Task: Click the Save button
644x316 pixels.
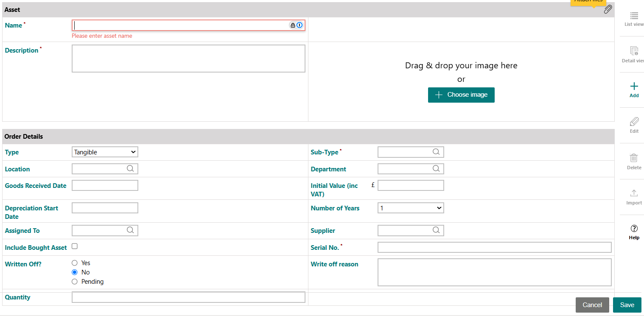Action: (627, 305)
